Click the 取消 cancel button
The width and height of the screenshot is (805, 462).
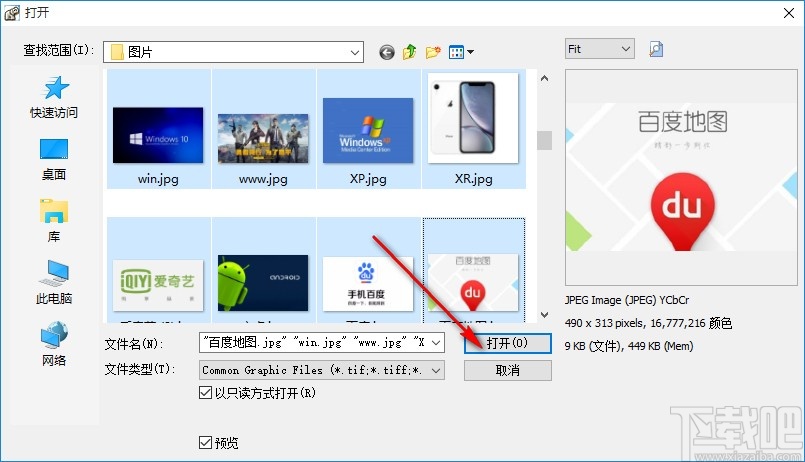pyautogui.click(x=507, y=370)
